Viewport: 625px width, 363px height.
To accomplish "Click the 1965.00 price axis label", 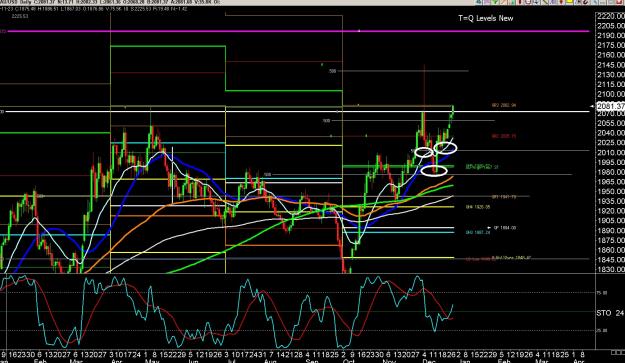I will (x=611, y=182).
